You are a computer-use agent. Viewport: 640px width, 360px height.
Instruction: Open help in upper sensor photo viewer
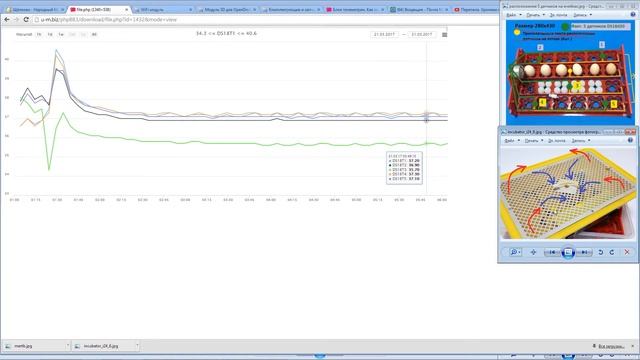pyautogui.click(x=633, y=15)
